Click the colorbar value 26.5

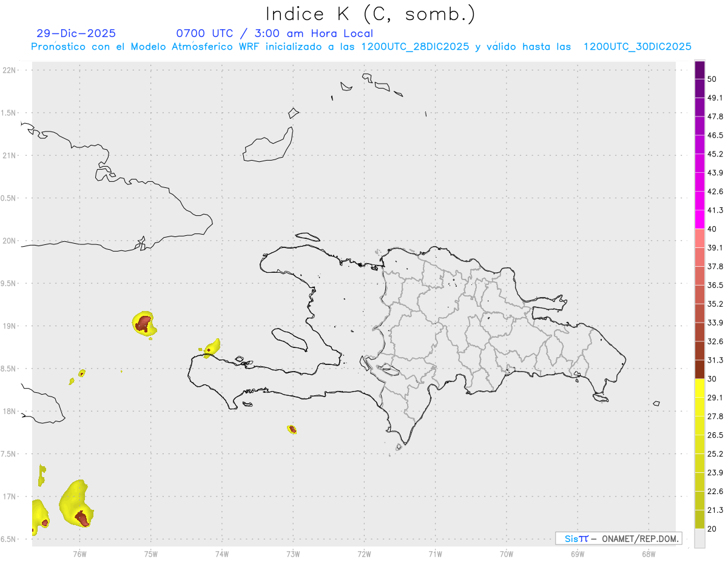point(715,435)
